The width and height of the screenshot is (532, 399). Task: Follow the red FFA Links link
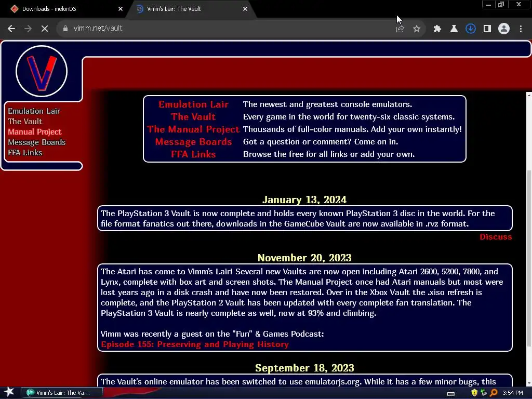(x=193, y=154)
